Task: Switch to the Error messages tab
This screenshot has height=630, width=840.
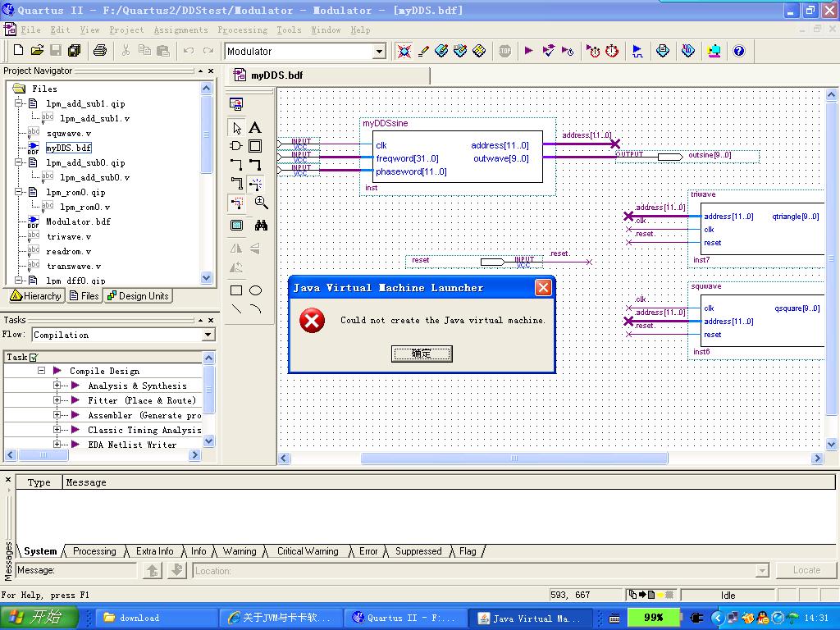Action: [368, 551]
